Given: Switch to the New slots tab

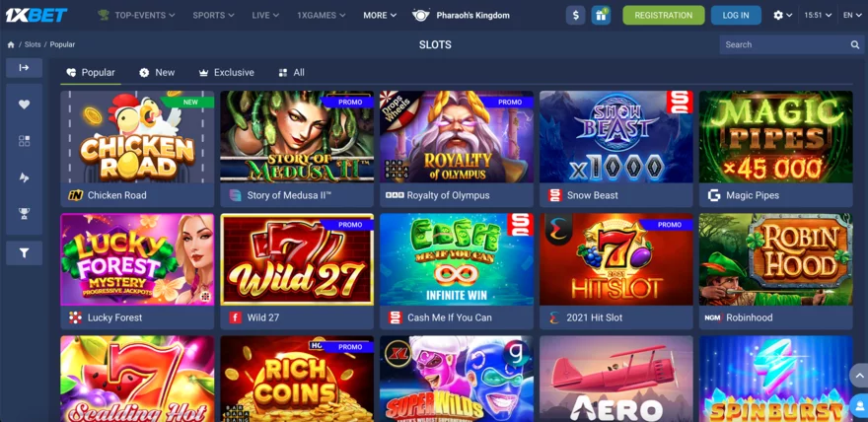Looking at the screenshot, I should pos(157,72).
